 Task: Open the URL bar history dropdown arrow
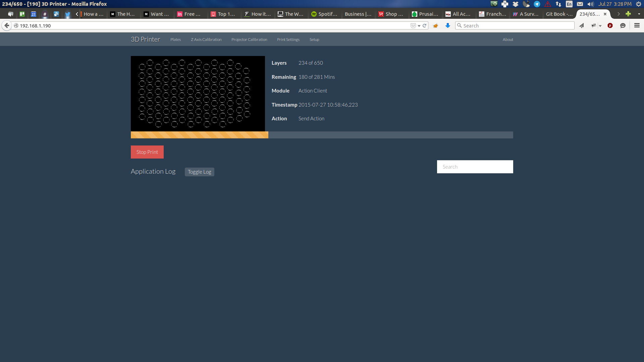point(419,26)
